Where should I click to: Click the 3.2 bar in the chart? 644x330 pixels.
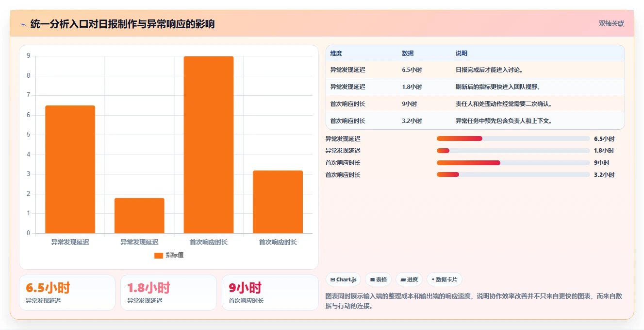coord(278,202)
